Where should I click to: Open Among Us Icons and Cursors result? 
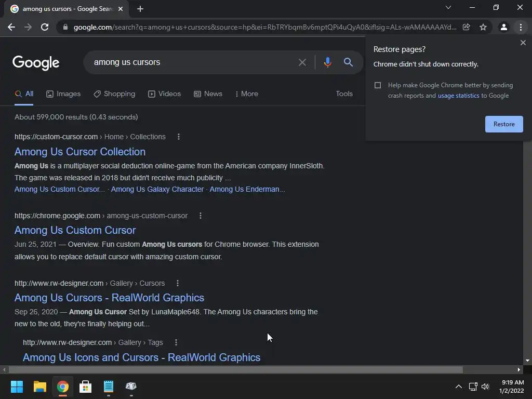click(141, 357)
